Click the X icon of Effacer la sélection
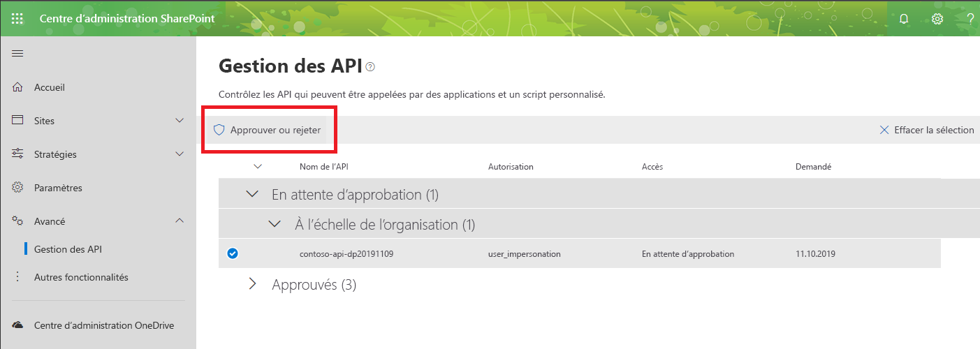980x349 pixels. coord(884,130)
